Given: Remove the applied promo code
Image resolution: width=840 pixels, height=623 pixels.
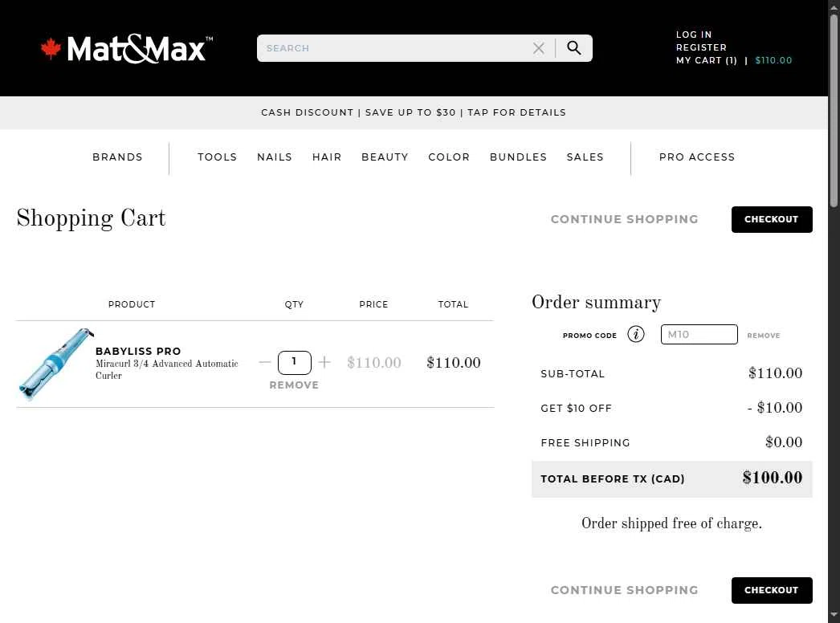Looking at the screenshot, I should 764,336.
